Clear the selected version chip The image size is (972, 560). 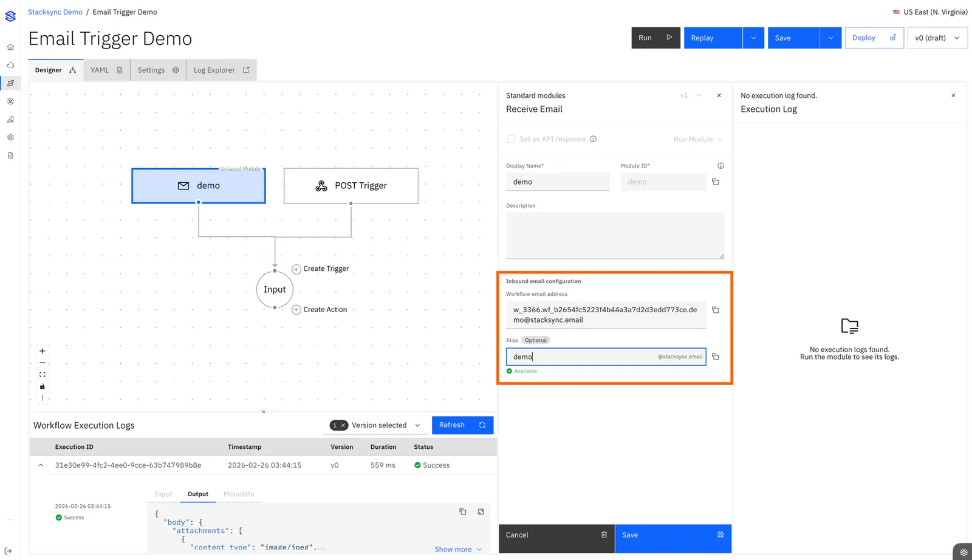click(x=343, y=426)
